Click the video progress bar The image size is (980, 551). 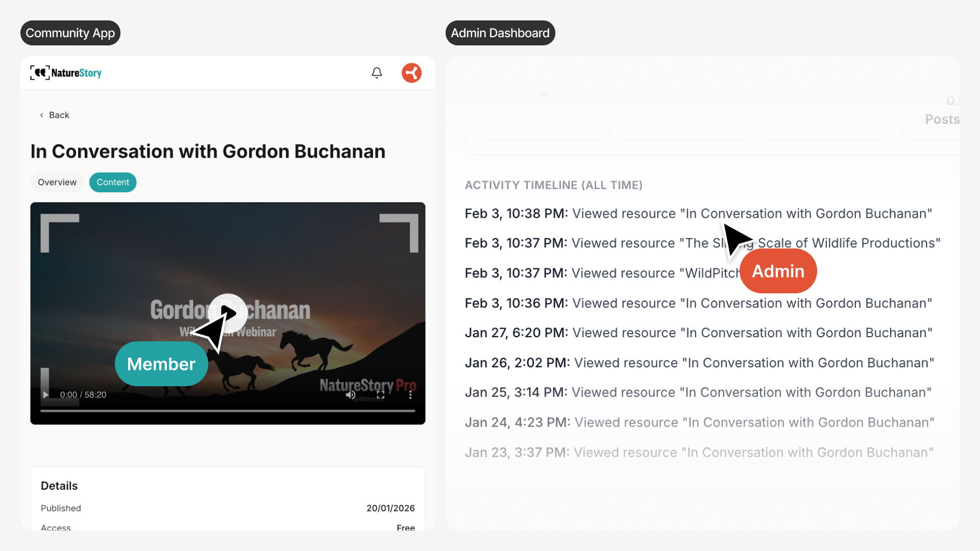pos(228,411)
